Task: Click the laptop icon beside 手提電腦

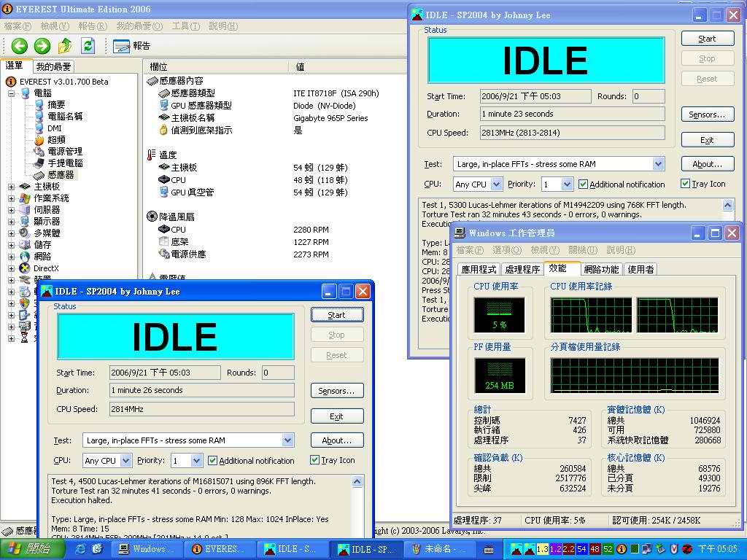Action: pyautogui.click(x=39, y=163)
